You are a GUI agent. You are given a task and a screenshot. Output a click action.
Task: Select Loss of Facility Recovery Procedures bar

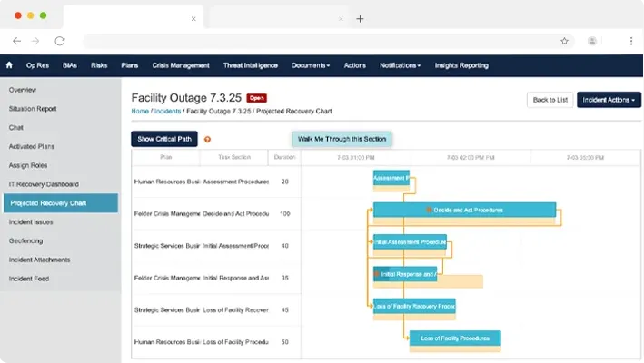414,307
